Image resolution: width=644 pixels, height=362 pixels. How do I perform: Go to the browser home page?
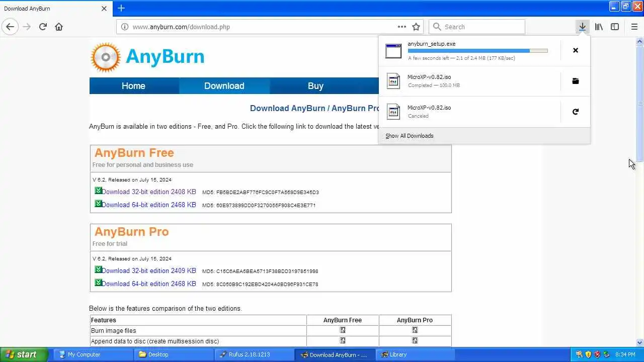59,27
